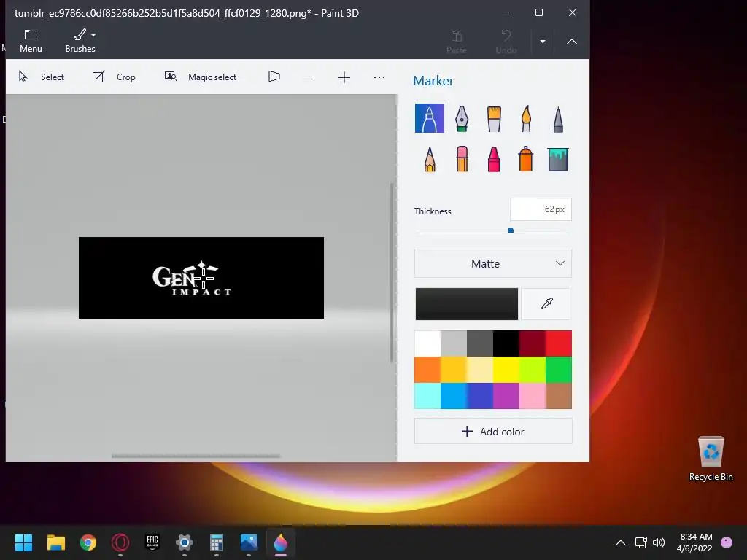Toggle the 3D view flag icon
747x560 pixels.
274,77
